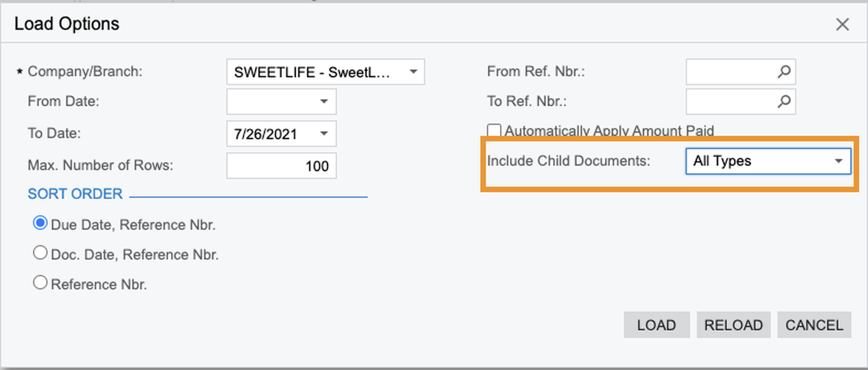Close the Load Options dialog with X

842,25
